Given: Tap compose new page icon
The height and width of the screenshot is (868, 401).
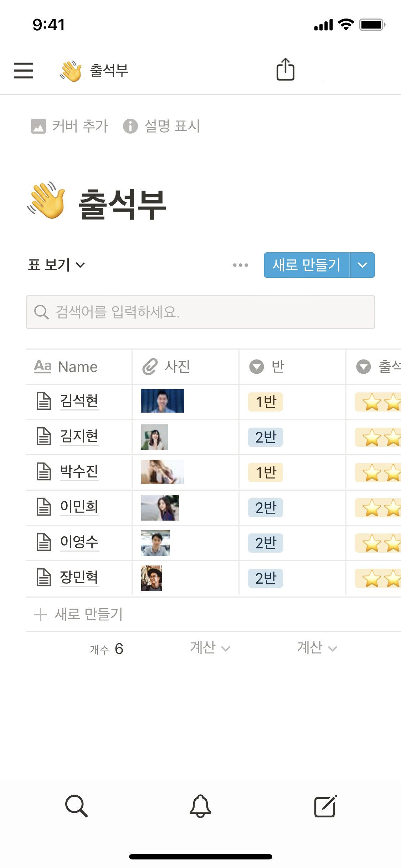Looking at the screenshot, I should pos(325,806).
